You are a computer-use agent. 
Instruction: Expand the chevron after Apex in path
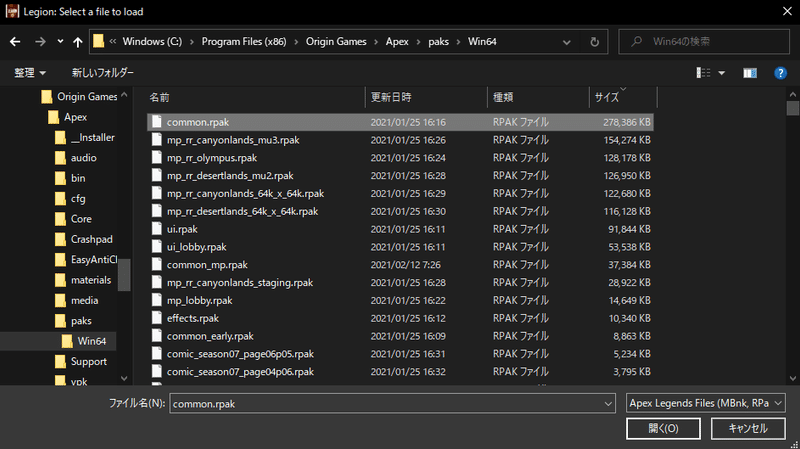[x=418, y=42]
